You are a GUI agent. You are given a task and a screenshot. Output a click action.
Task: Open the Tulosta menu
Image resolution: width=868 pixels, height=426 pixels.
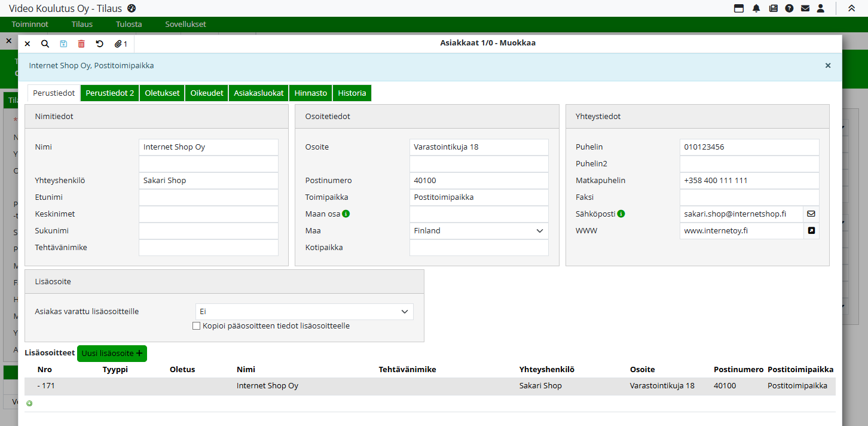coord(129,25)
